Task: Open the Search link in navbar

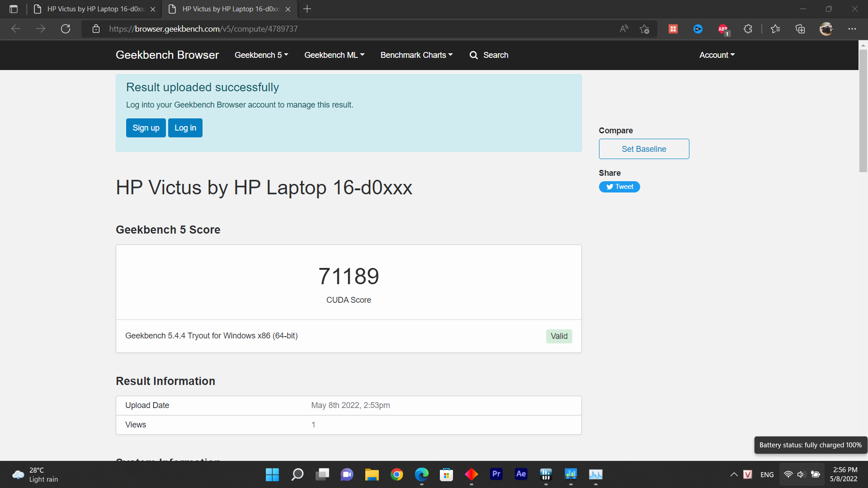Action: [489, 55]
